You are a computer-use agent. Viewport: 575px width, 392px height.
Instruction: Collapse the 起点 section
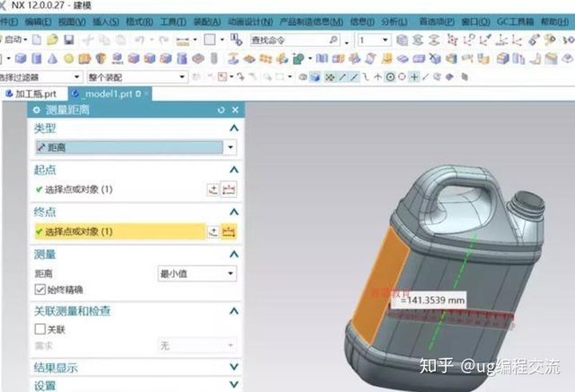pyautogui.click(x=233, y=169)
